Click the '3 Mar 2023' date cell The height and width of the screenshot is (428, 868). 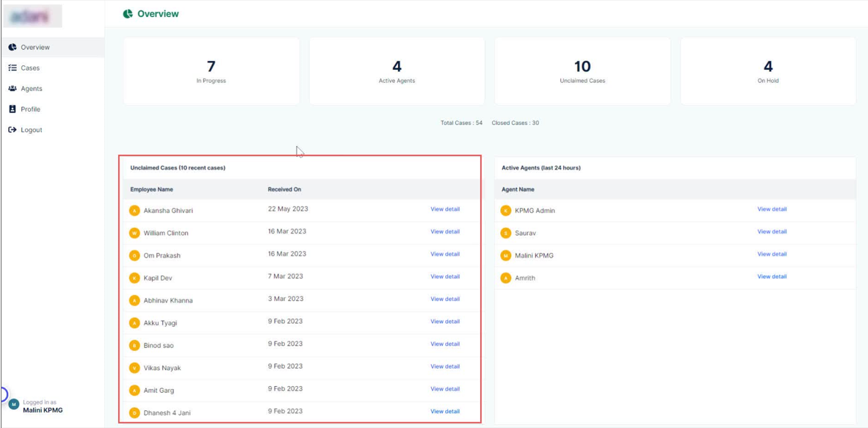coord(285,299)
